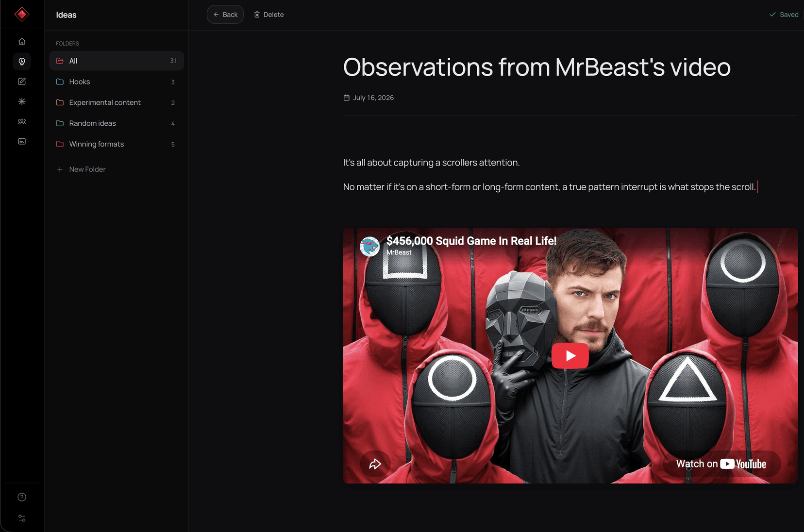Open the video title link on embed
Screen dimensions: 804x532
click(x=471, y=241)
